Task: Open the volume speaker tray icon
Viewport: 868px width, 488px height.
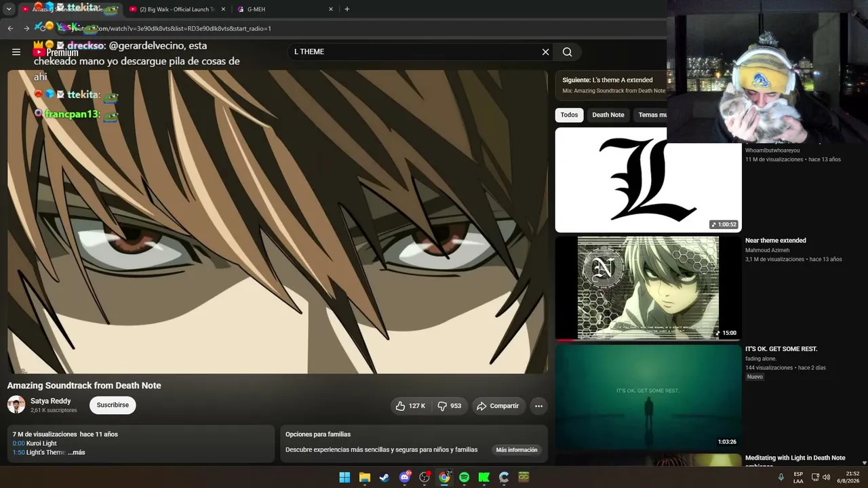Action: (x=826, y=477)
